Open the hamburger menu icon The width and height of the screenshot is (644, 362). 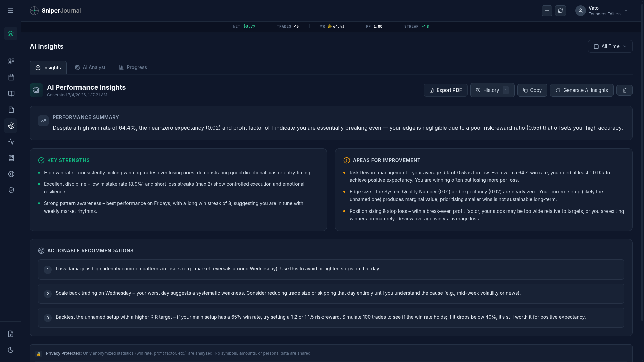[11, 11]
